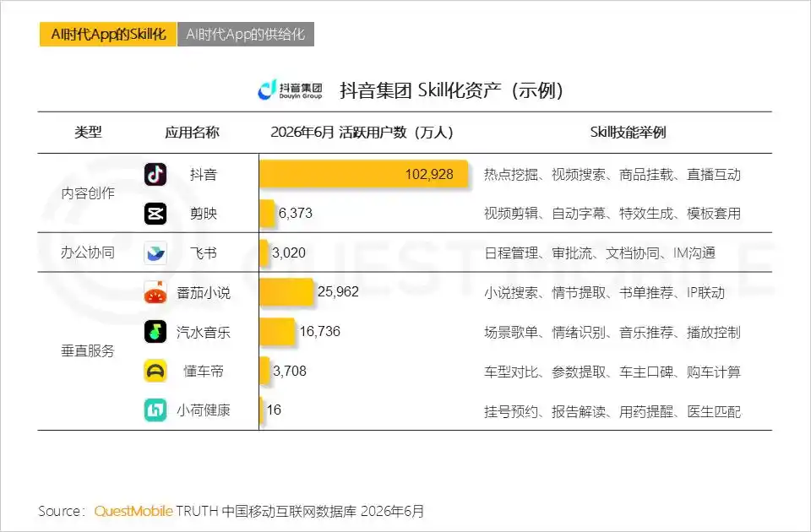811x532 pixels.
Task: Click the Qishui Music (汽水音乐) icon
Action: pyautogui.click(x=155, y=332)
